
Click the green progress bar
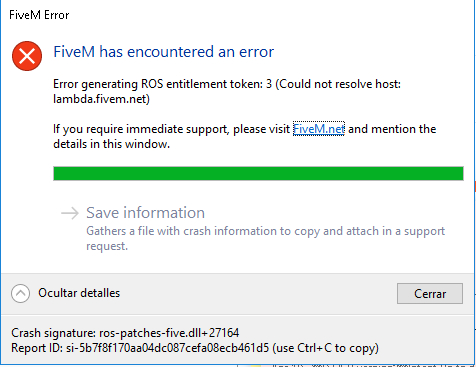pos(258,174)
